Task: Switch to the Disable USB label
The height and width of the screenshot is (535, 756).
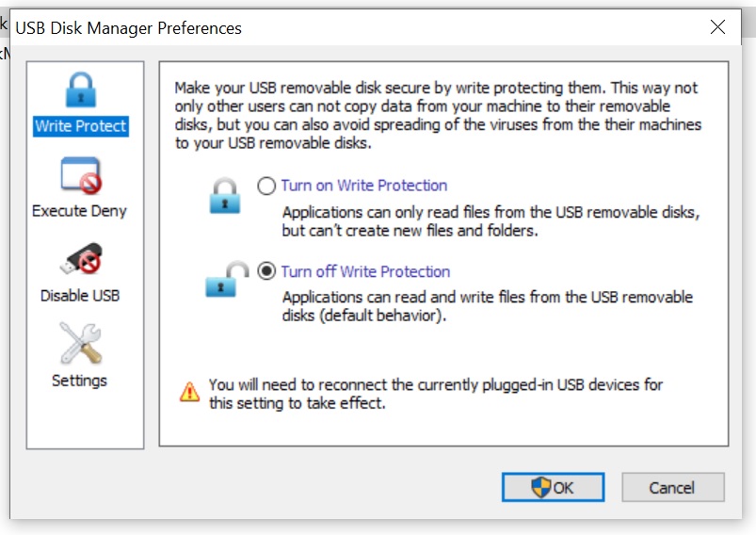Action: 80,295
